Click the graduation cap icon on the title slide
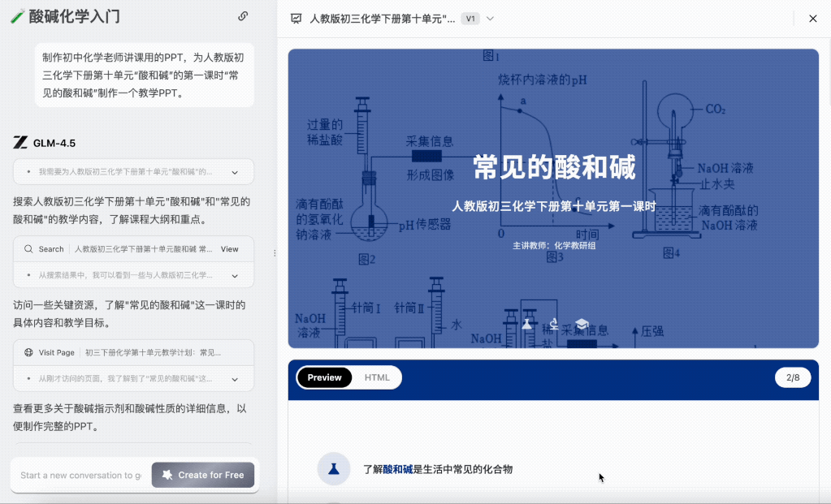This screenshot has height=504, width=831. tap(582, 324)
